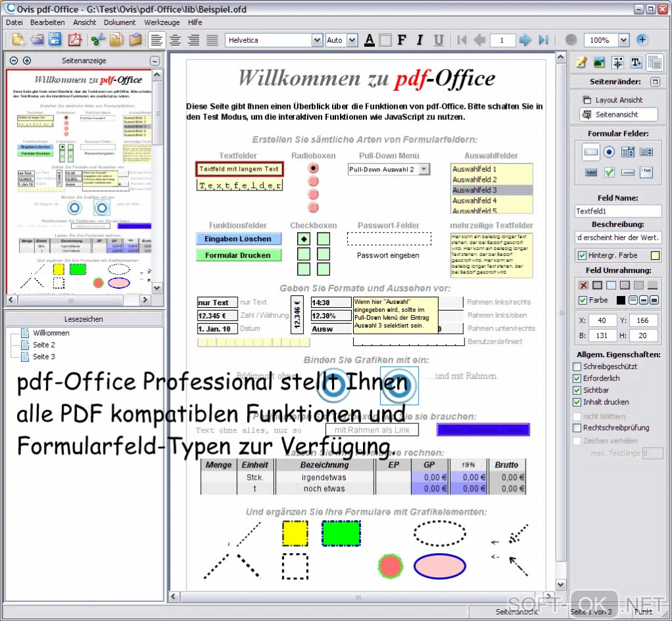Open a file with the folder icon
Screen dimensions: 672x621
click(x=37, y=40)
